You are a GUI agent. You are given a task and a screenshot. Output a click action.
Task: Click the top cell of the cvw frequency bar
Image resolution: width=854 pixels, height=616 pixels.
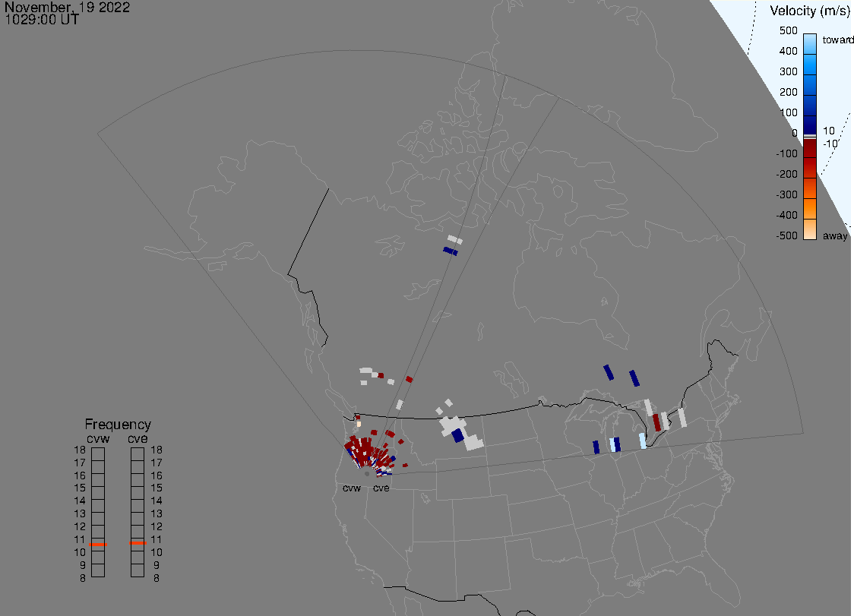[x=98, y=454]
